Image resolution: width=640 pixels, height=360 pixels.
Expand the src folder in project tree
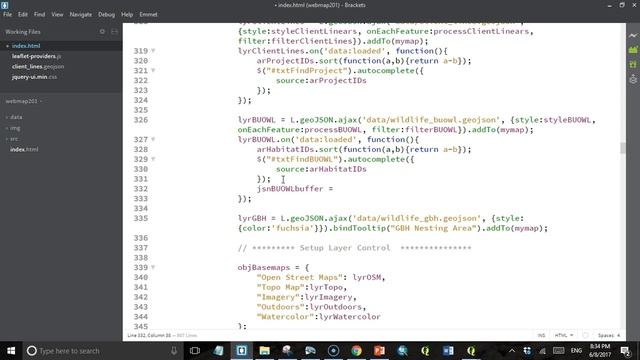click(x=12, y=139)
